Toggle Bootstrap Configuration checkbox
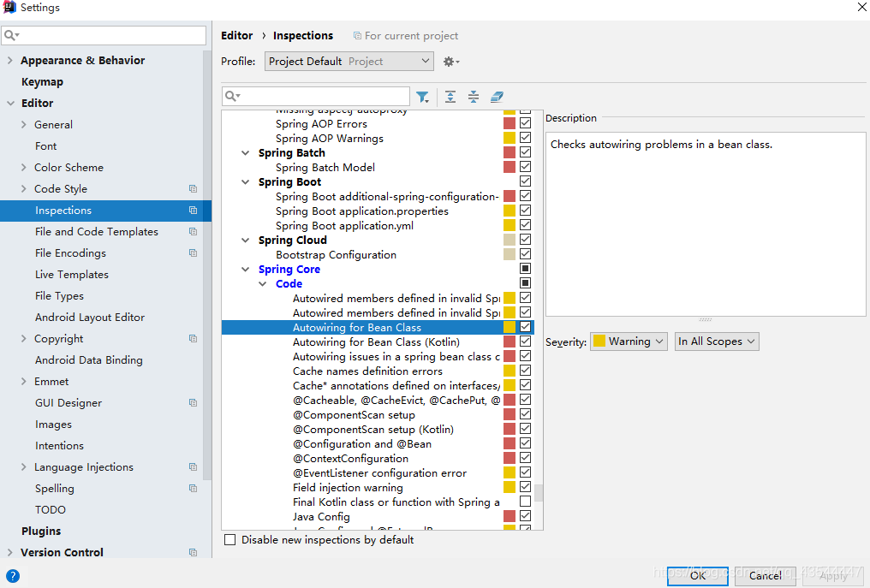Screen dimensions: 870x588 526,254
